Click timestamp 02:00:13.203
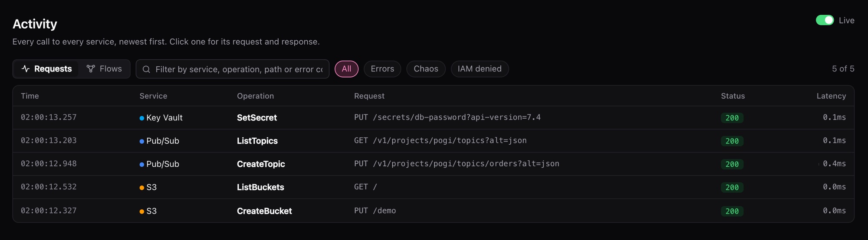The width and height of the screenshot is (868, 240). (x=49, y=141)
